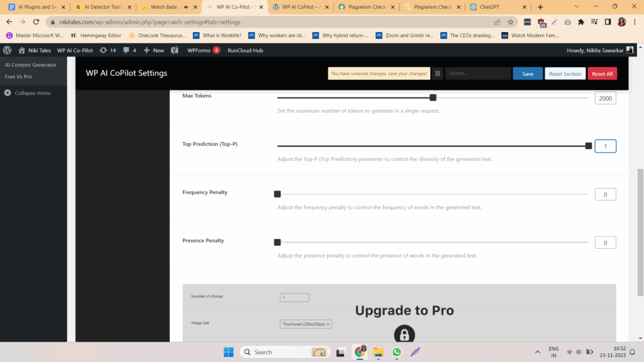Open the Master Microsoft W... bookmark
This screenshot has height=362, width=644.
(35, 35)
